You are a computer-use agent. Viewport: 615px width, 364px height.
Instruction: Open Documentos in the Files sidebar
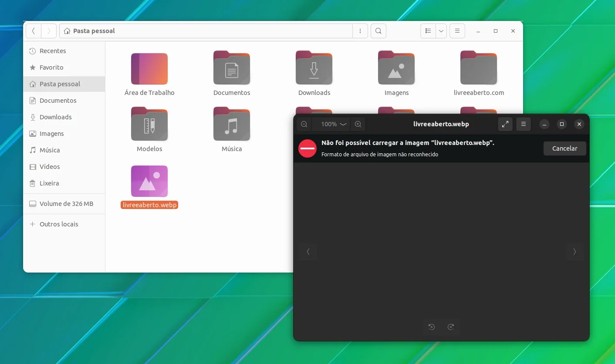pos(64,101)
